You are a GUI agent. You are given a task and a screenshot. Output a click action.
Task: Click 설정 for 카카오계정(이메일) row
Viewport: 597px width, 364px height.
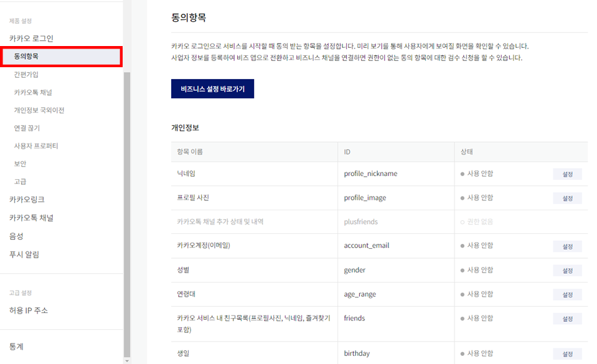(567, 246)
